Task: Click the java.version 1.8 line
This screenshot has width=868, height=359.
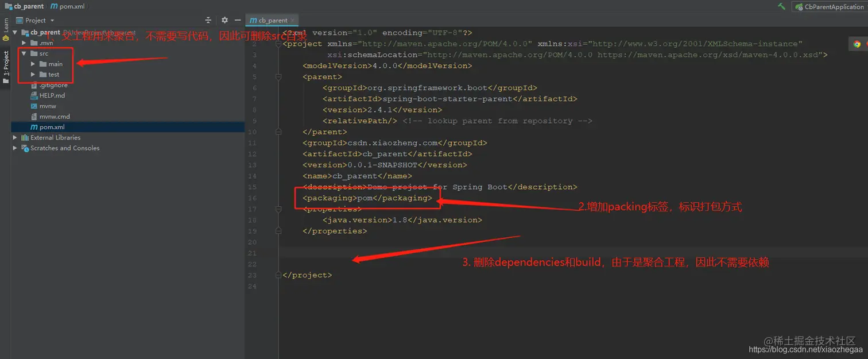Action: pyautogui.click(x=402, y=220)
